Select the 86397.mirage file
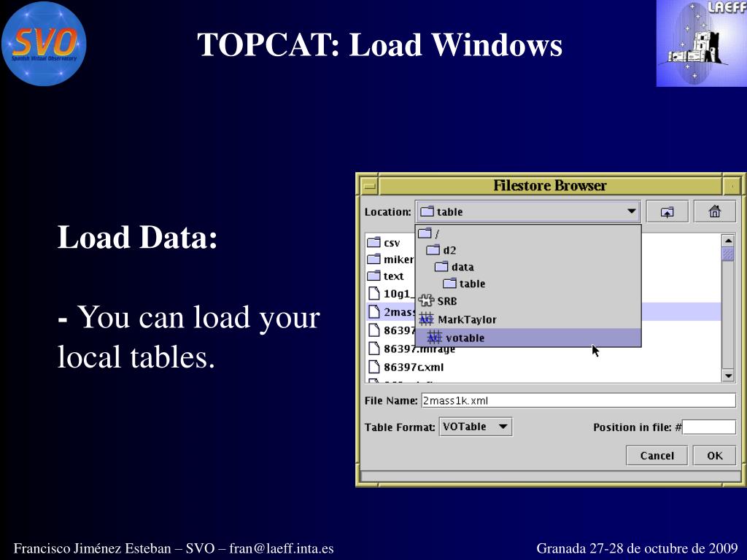747x560 pixels. (x=412, y=349)
